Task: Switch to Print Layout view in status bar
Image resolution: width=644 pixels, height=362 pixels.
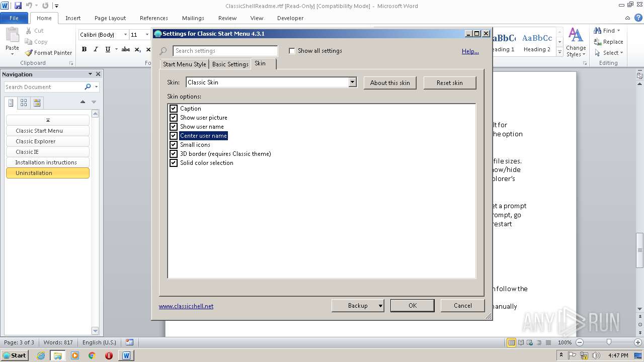Action: [x=511, y=342]
